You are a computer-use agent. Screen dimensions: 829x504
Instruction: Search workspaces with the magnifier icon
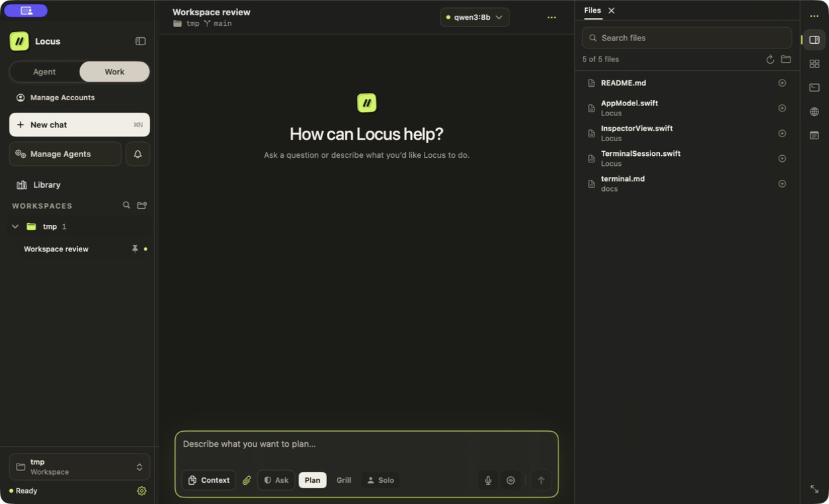(126, 206)
